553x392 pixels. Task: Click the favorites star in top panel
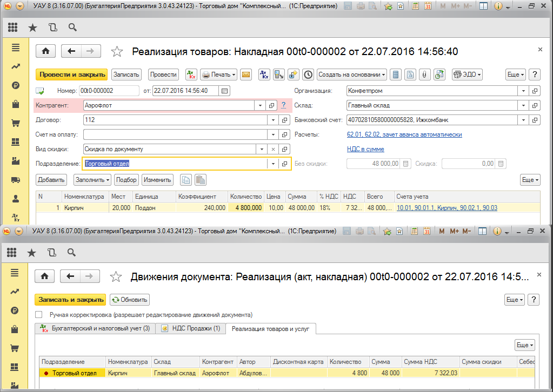[x=32, y=28]
